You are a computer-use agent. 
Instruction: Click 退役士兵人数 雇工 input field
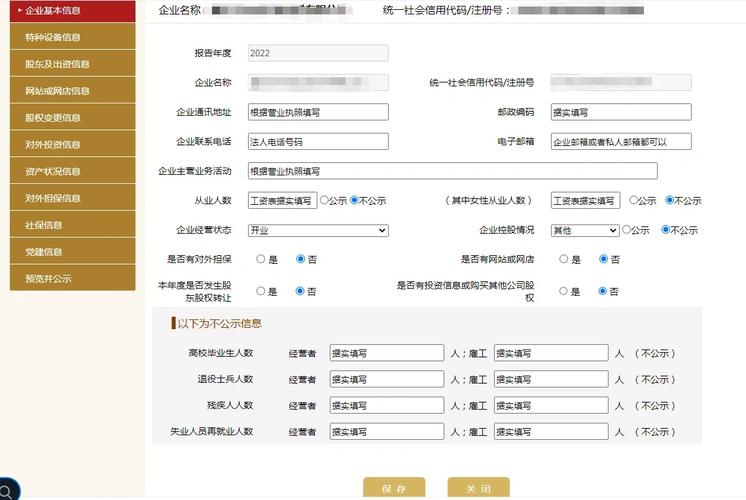point(551,379)
